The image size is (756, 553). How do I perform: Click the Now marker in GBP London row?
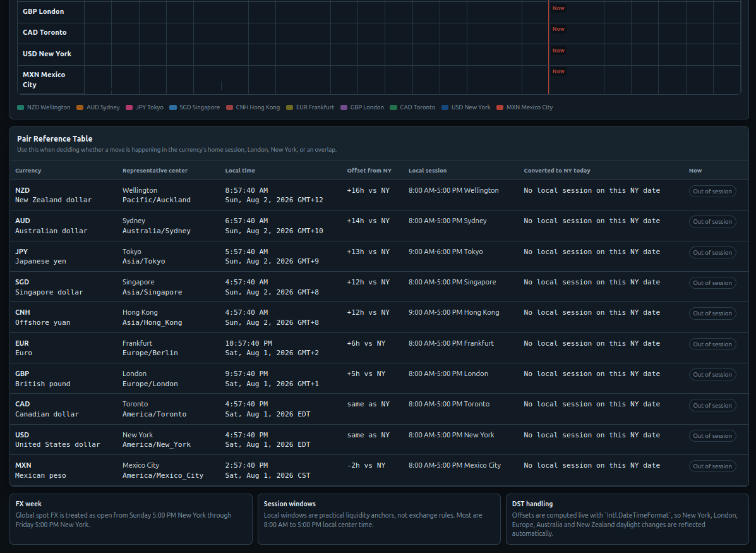[x=558, y=8]
